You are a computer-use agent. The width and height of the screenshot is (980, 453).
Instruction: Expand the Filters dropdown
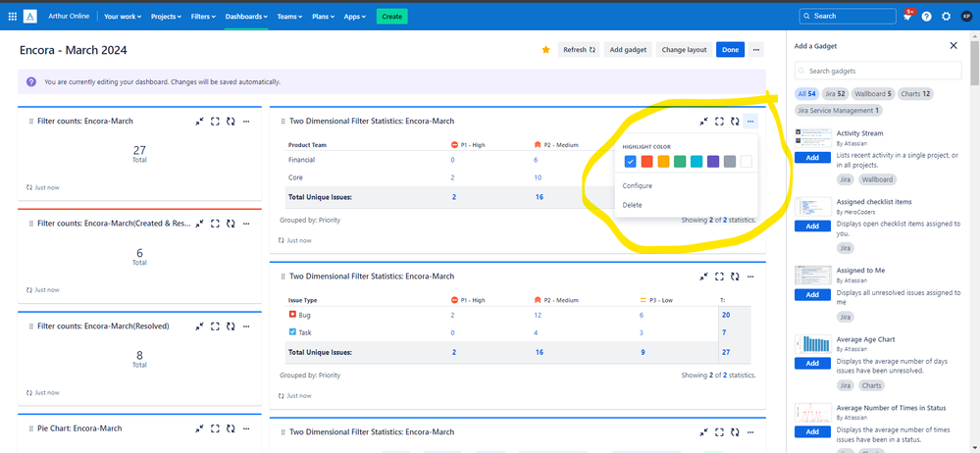coord(203,17)
